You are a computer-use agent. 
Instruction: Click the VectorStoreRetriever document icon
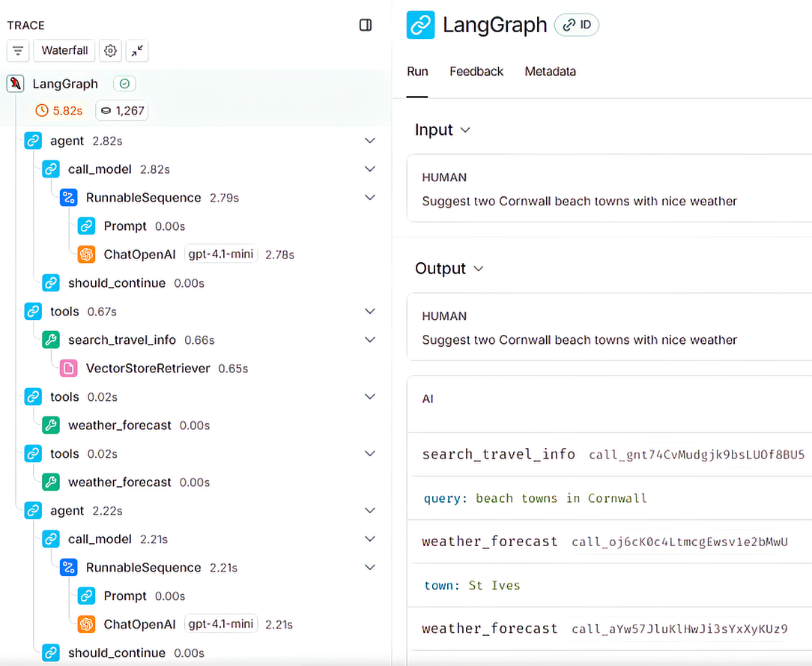tap(68, 369)
